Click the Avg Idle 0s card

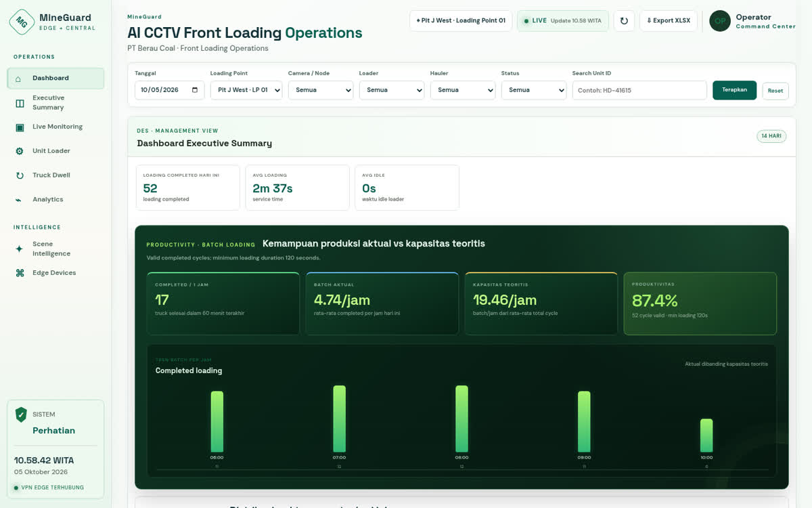coord(407,188)
